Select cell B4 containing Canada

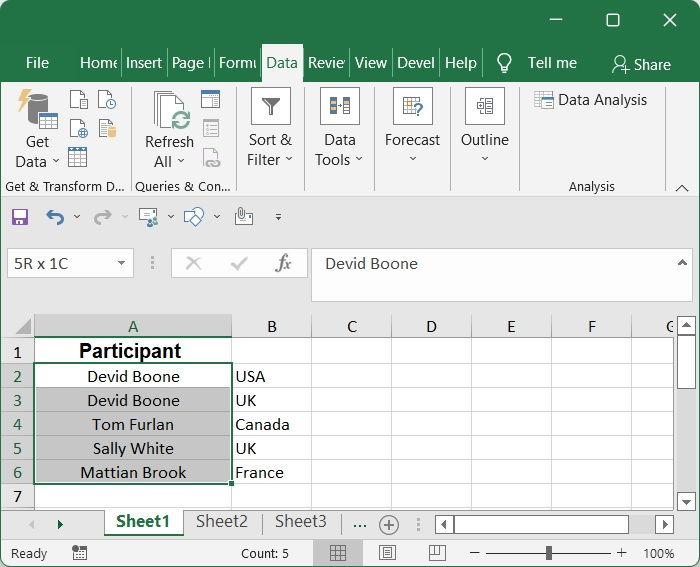(271, 424)
